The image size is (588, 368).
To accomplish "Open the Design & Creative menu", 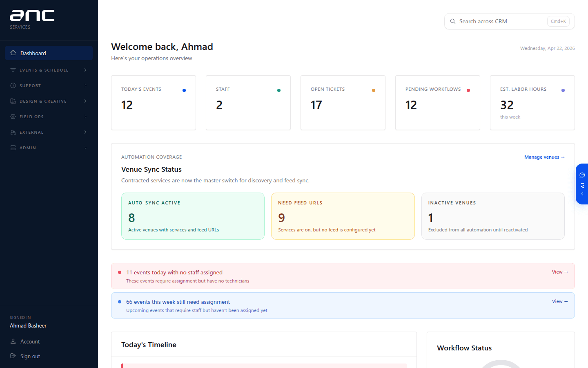I will [49, 101].
